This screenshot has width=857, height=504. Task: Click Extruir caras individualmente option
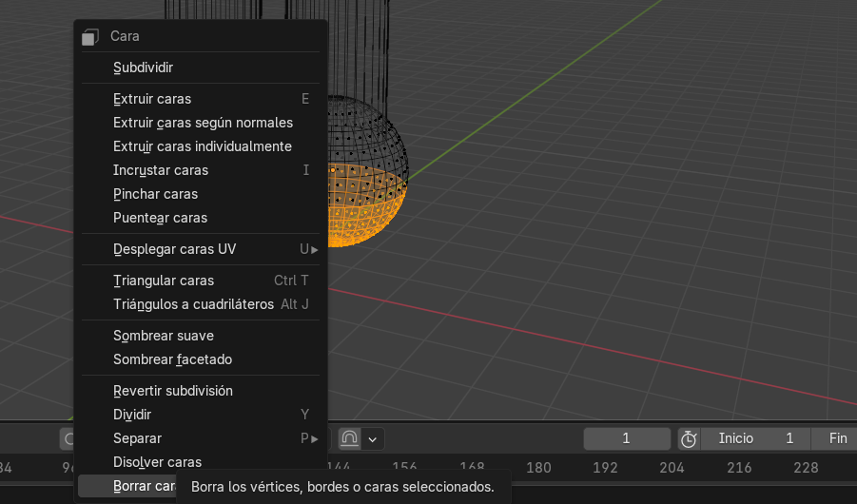[202, 146]
